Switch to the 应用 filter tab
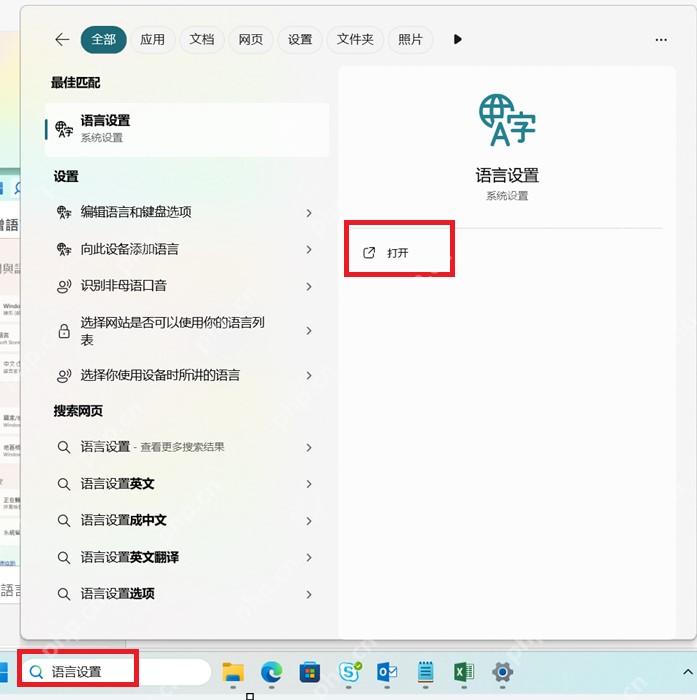 152,40
